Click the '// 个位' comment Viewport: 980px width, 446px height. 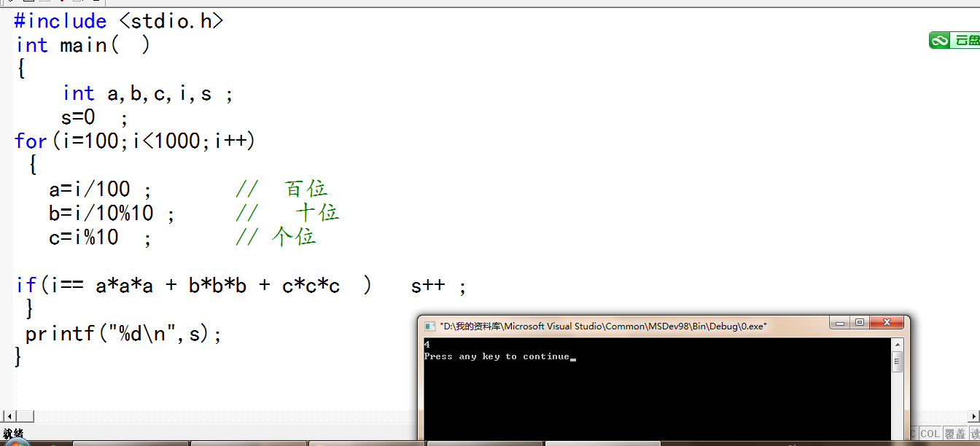(x=276, y=237)
